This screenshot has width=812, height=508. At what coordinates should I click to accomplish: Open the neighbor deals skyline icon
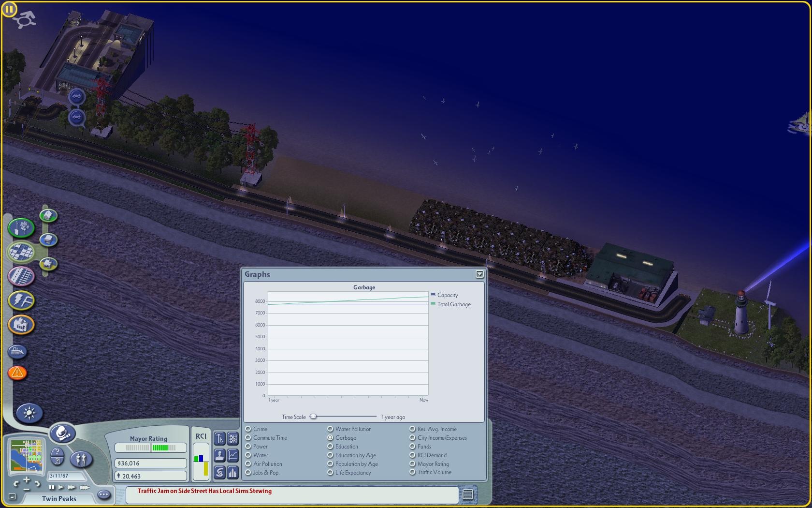(x=233, y=472)
